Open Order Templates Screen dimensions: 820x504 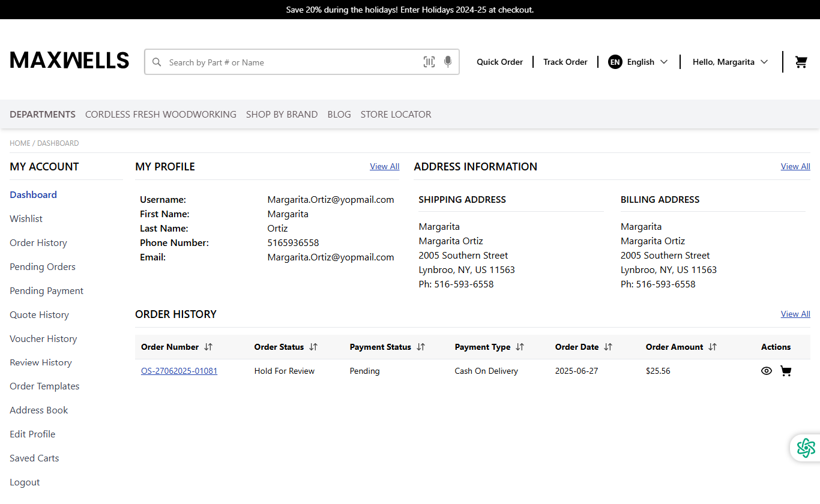coord(44,386)
